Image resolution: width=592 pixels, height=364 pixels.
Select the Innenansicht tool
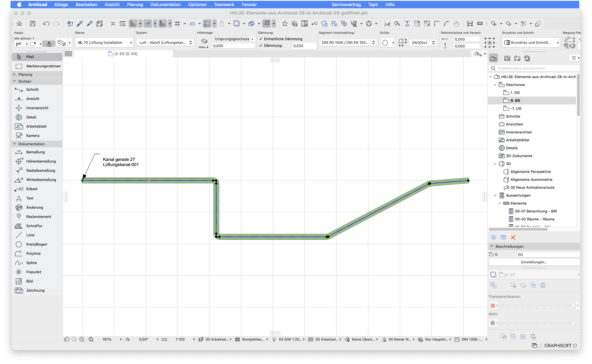pos(37,108)
